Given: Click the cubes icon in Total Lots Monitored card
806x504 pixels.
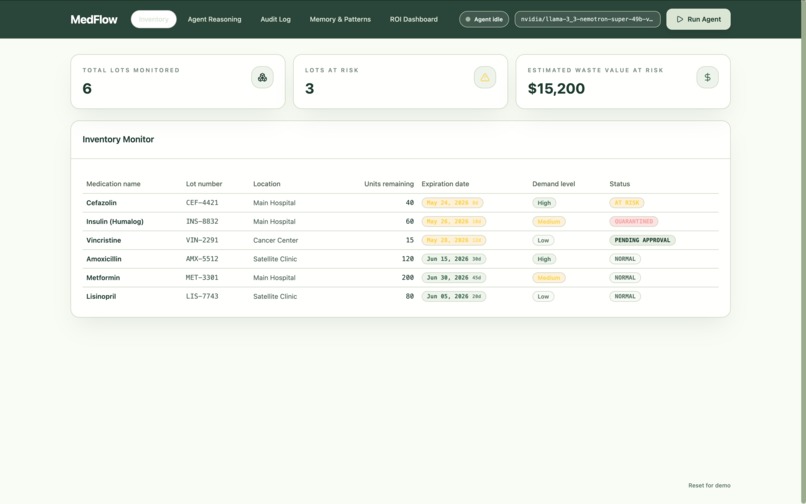Looking at the screenshot, I should tap(262, 77).
